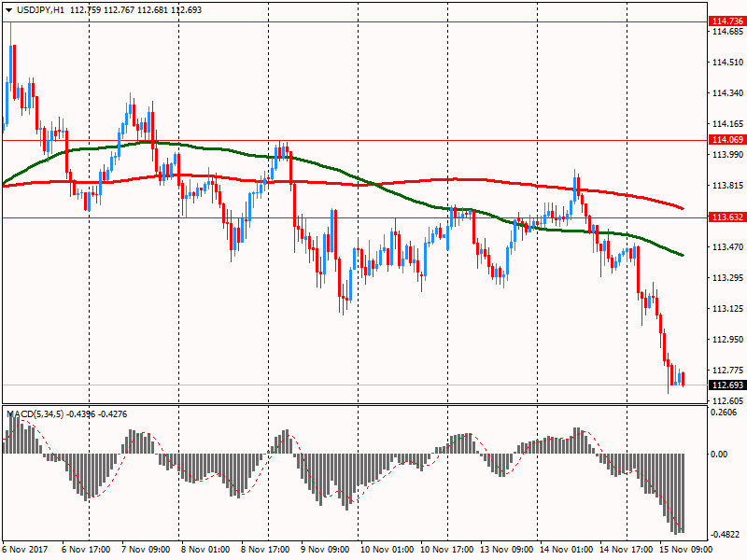747x560 pixels.
Task: Select the USDJPY,H1 symbol title text
Action: point(40,10)
